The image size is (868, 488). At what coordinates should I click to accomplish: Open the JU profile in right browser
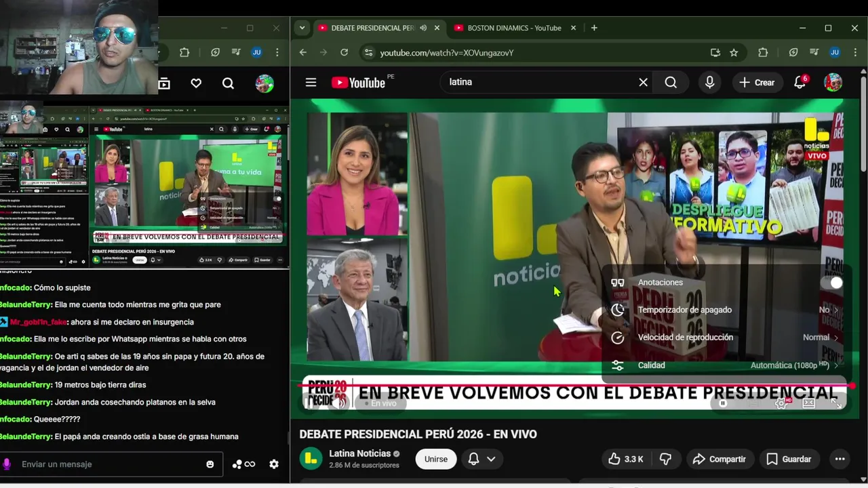[835, 52]
